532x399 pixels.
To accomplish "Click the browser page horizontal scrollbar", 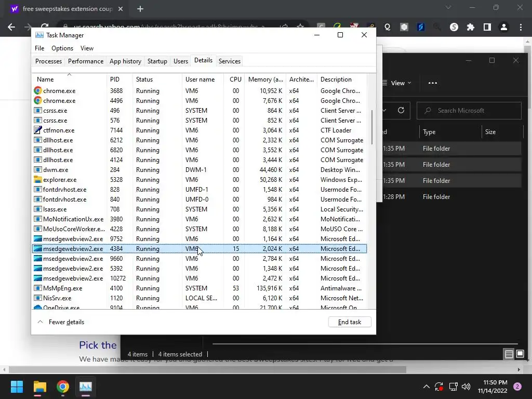I will click(x=207, y=369).
